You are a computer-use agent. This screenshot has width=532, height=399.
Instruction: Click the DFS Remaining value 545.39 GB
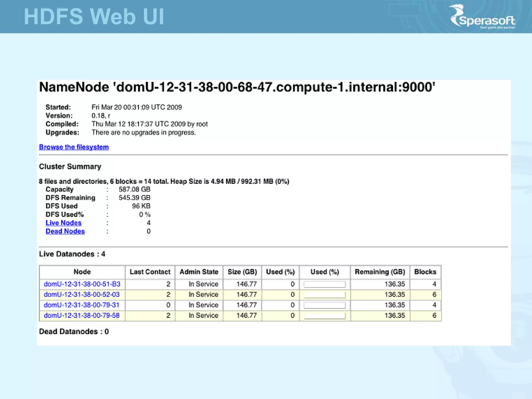pos(135,198)
